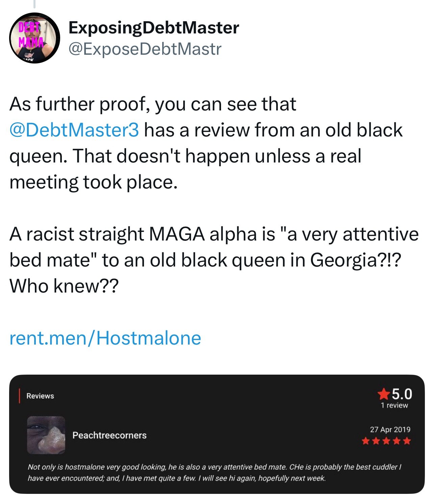Click the fifth star in the review rating
Viewport: 434px width, 504px height.
pyautogui.click(x=407, y=441)
